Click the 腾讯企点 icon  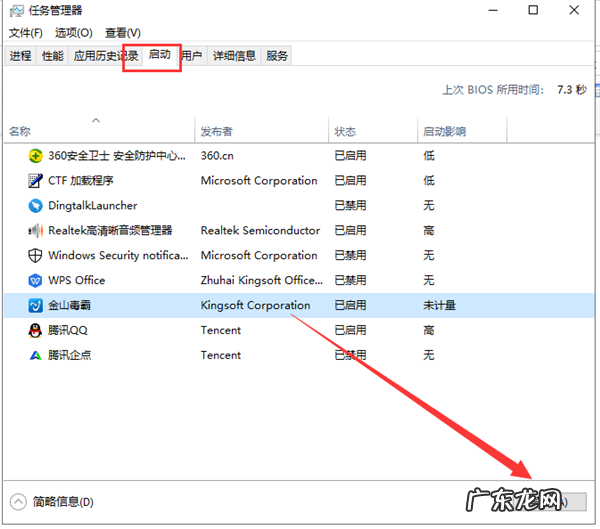[x=35, y=355]
